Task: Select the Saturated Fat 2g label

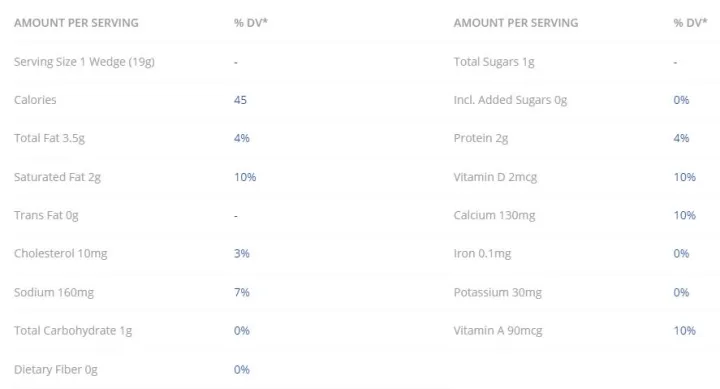Action: pyautogui.click(x=57, y=177)
